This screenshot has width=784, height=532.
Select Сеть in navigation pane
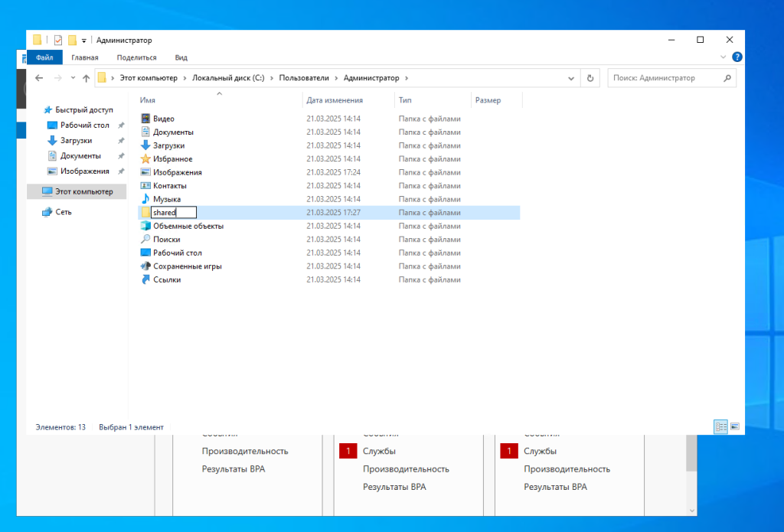tap(57, 212)
